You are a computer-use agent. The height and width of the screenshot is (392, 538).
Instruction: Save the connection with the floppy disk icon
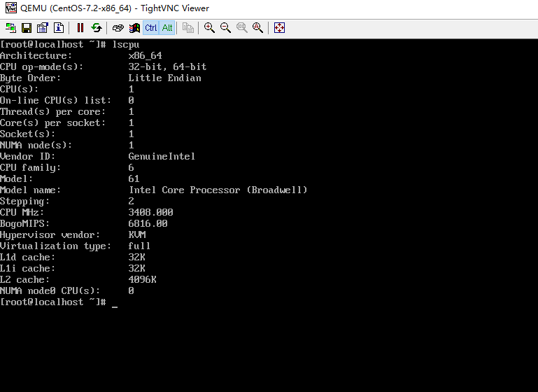[x=27, y=28]
